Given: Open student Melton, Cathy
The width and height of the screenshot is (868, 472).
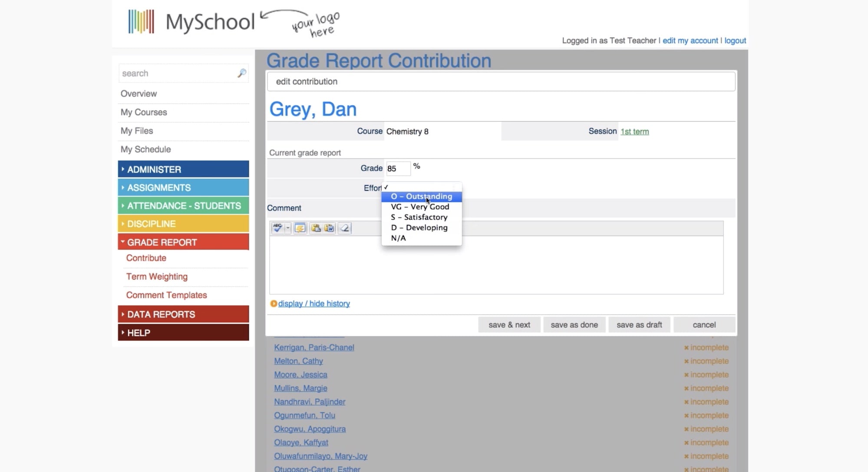Looking at the screenshot, I should (x=298, y=361).
